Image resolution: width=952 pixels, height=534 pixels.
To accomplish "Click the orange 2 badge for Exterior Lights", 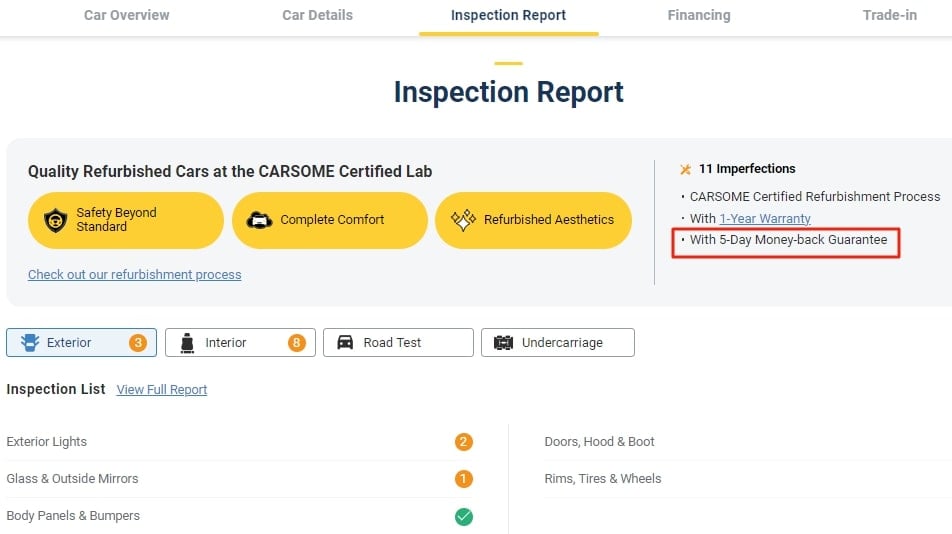I will tap(464, 442).
